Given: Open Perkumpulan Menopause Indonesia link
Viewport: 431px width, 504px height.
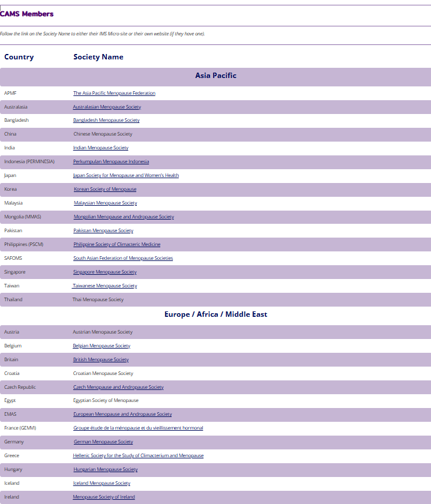Looking at the screenshot, I should click(x=111, y=161).
